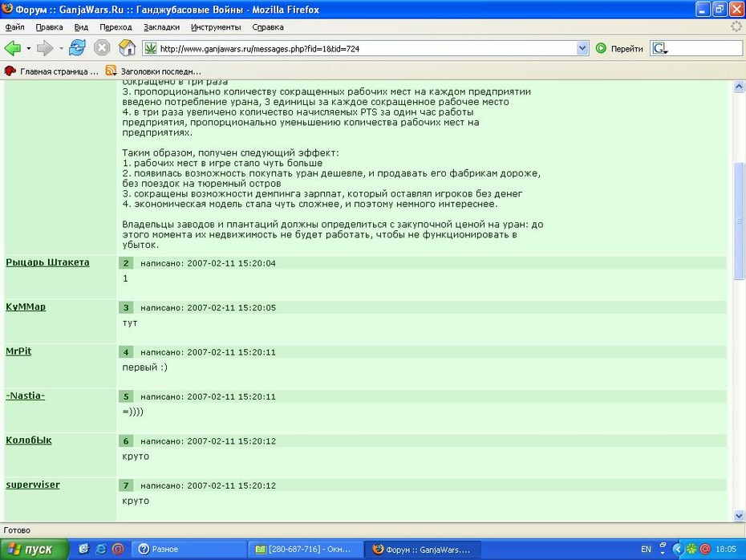
Task: Click the message text 'тут'
Action: point(130,323)
